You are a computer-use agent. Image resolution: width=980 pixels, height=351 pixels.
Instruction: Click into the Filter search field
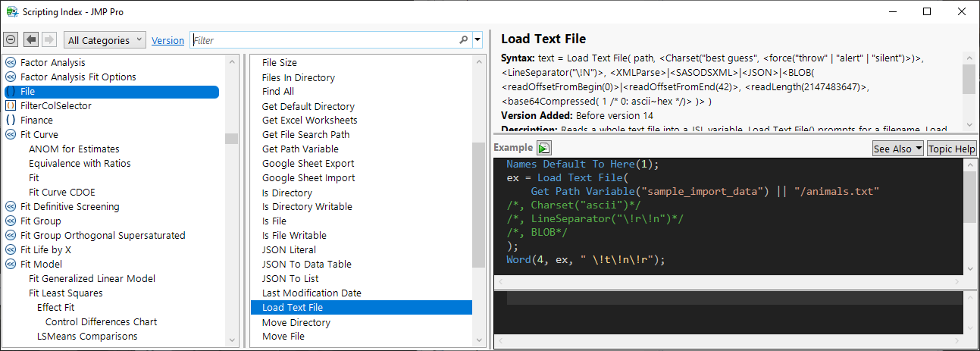click(x=324, y=40)
